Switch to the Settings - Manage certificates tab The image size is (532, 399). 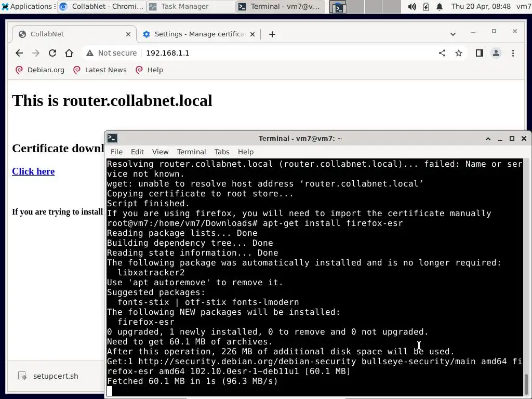199,34
